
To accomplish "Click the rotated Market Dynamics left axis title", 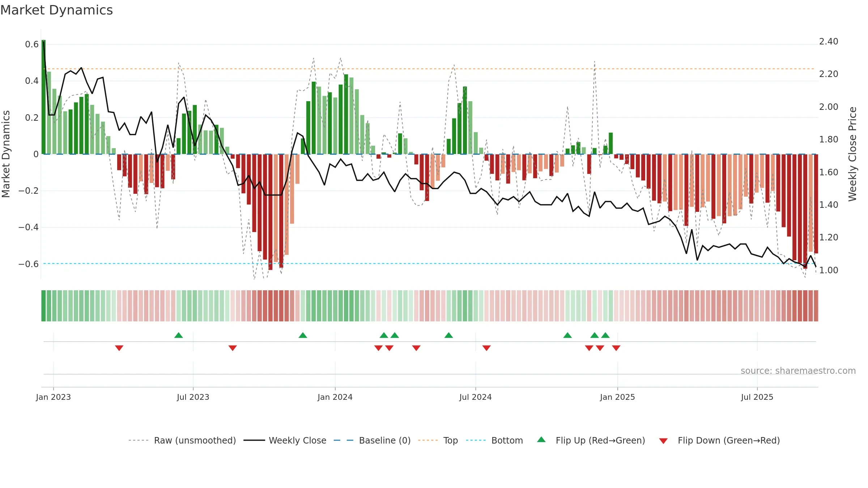I will tap(6, 154).
